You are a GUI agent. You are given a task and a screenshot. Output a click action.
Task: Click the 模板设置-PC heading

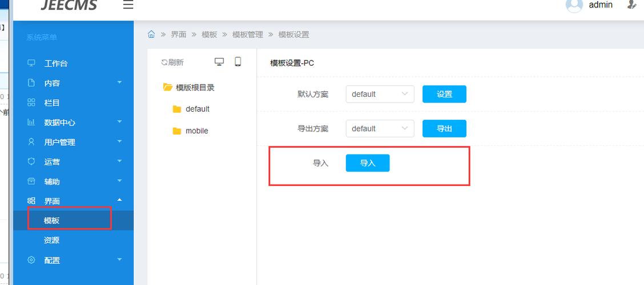(x=292, y=63)
